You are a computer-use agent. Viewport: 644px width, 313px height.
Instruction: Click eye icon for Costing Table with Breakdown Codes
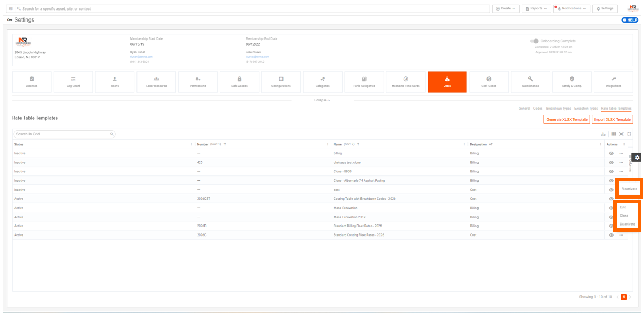click(611, 199)
